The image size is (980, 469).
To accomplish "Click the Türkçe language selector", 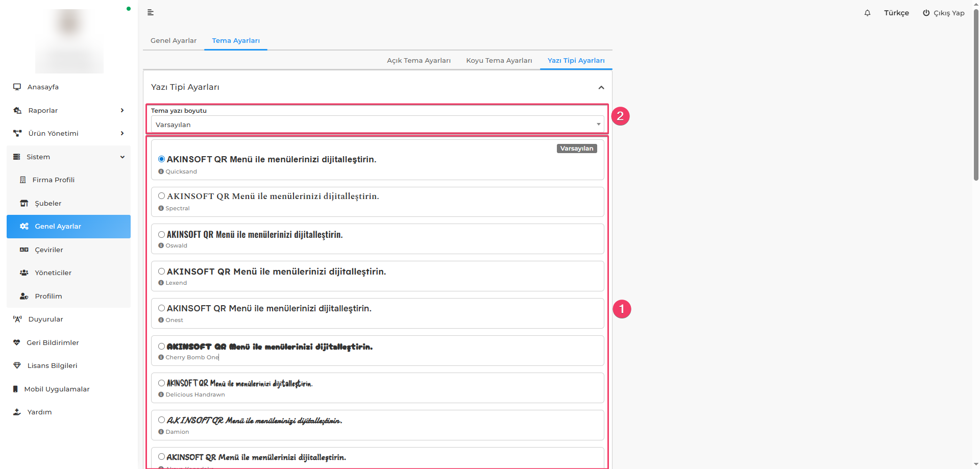I will [x=896, y=13].
